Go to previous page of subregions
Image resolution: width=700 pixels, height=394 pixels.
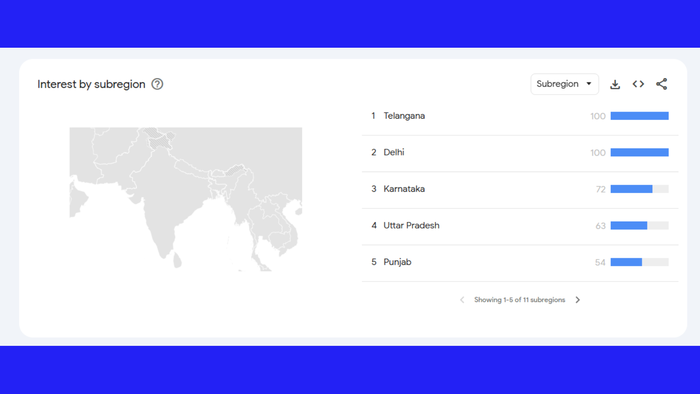point(462,300)
